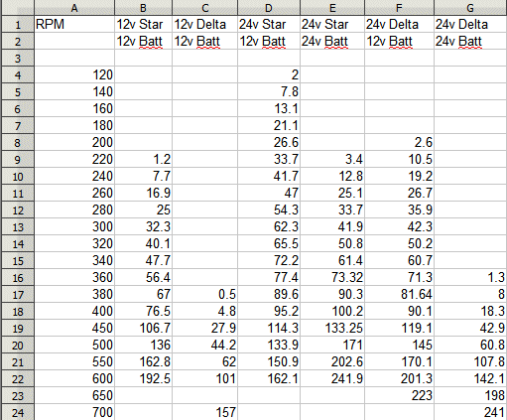Select column G header

(x=470, y=8)
